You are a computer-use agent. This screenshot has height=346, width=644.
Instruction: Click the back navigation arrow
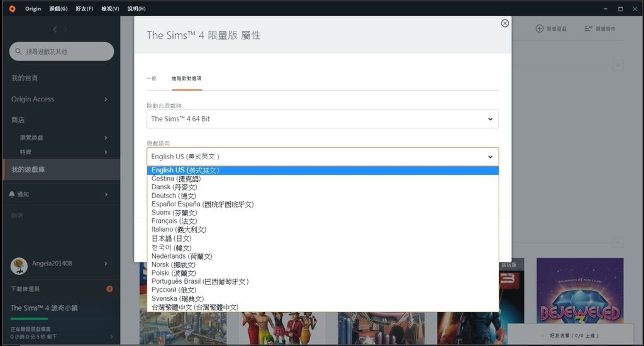[x=55, y=29]
